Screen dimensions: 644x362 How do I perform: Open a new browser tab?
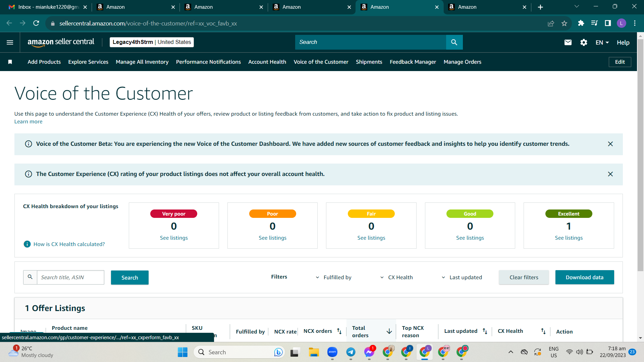click(540, 7)
